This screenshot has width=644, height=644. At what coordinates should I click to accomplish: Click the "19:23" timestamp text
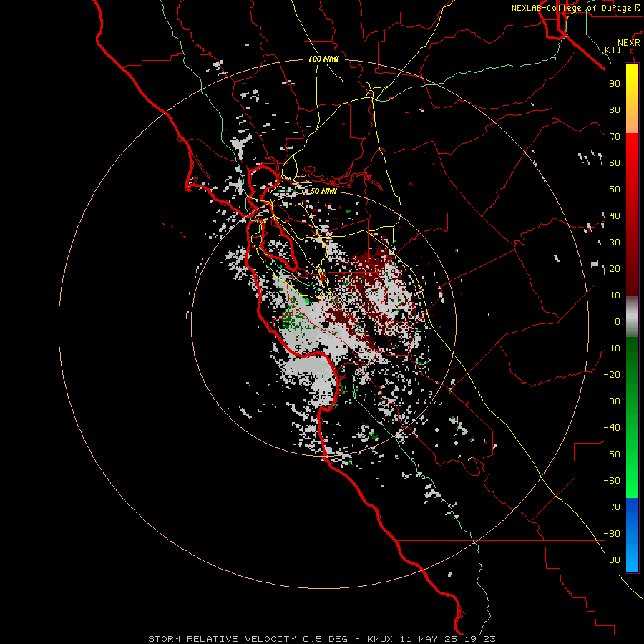pyautogui.click(x=481, y=639)
